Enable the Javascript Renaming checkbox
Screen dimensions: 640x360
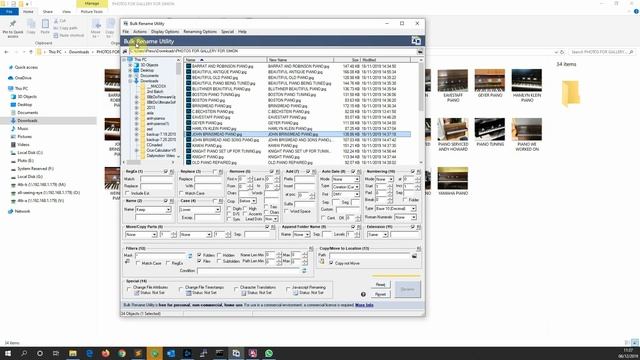[288, 288]
